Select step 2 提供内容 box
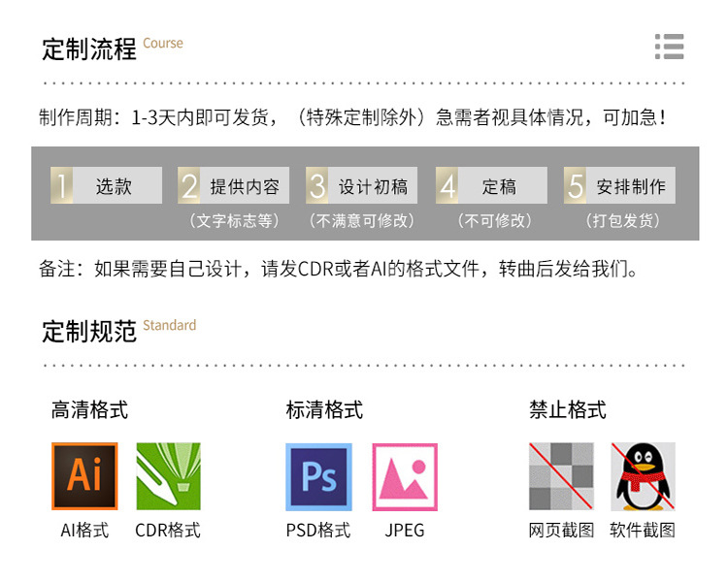 point(234,185)
